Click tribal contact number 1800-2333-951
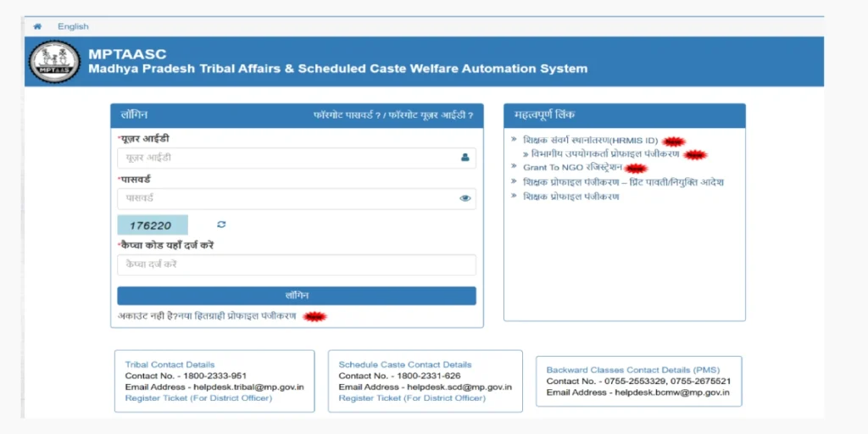 pyautogui.click(x=214, y=376)
